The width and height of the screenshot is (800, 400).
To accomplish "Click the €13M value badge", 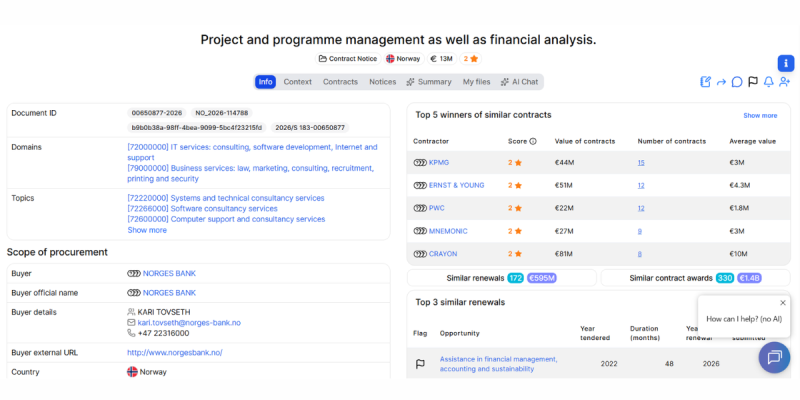I will tap(441, 59).
